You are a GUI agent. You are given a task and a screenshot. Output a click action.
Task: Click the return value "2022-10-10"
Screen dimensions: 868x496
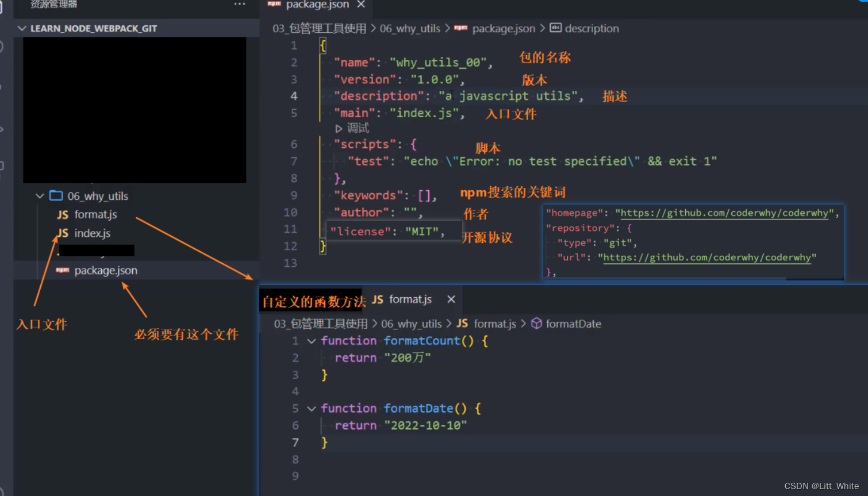(x=425, y=426)
